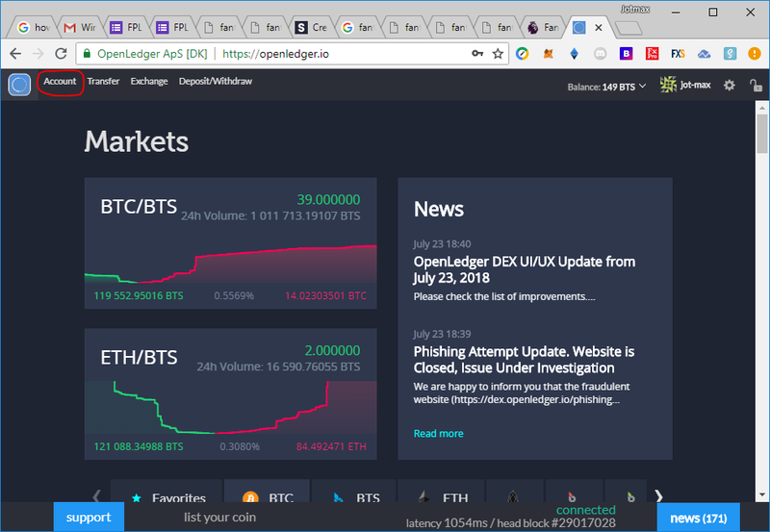This screenshot has width=770, height=532.
Task: Click the star icon on Favorites tab
Action: (x=137, y=497)
